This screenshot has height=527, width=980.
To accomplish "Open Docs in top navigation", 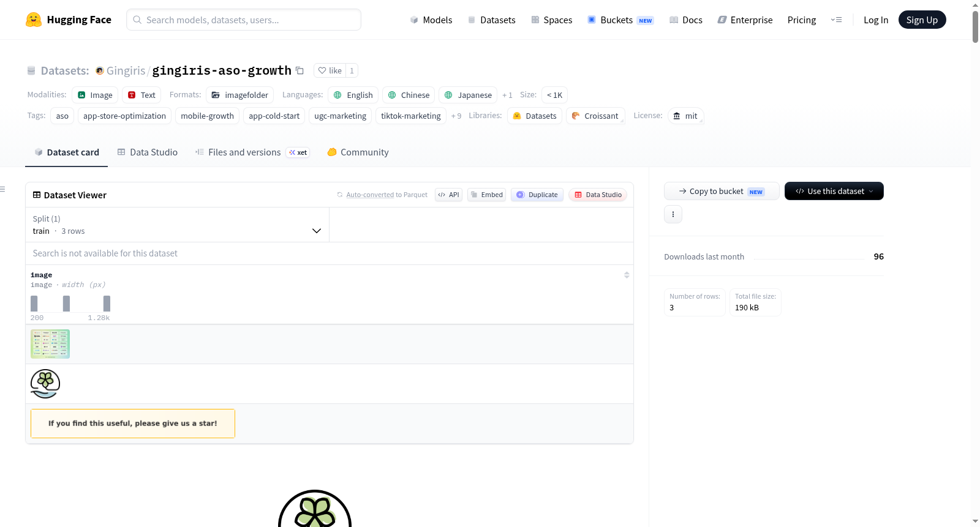I will tap(686, 20).
